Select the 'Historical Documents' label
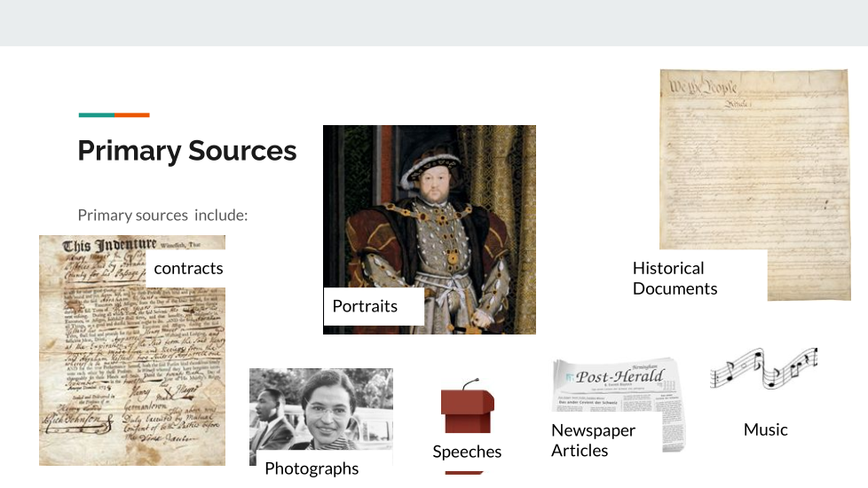 point(675,279)
